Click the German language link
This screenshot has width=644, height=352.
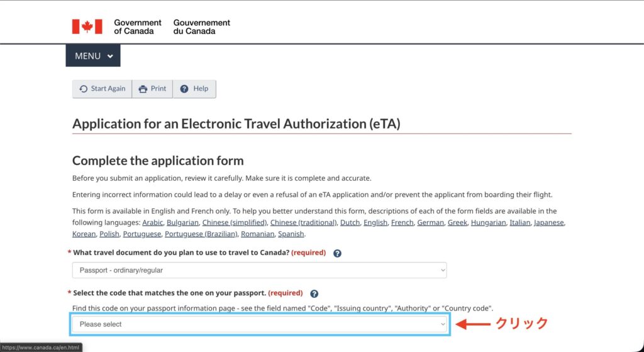click(430, 223)
